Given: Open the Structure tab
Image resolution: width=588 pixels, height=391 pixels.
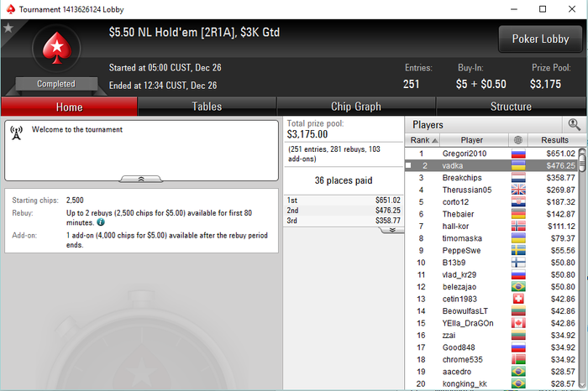Looking at the screenshot, I should coord(511,107).
